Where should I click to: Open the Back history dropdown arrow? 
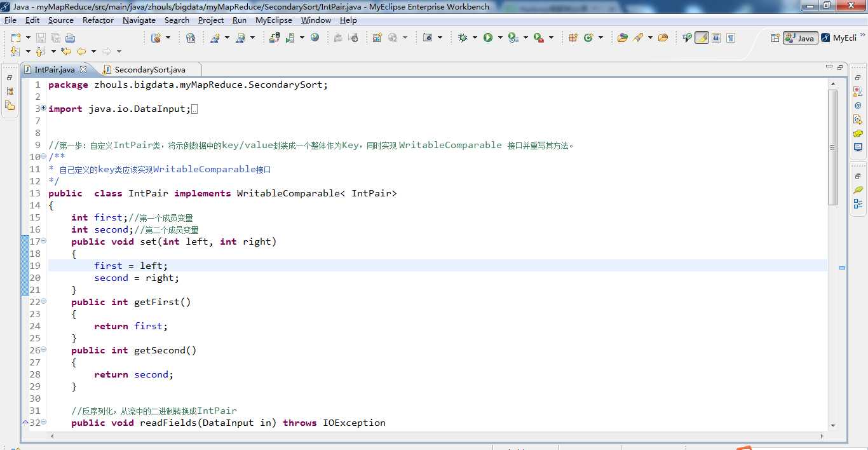tap(93, 51)
